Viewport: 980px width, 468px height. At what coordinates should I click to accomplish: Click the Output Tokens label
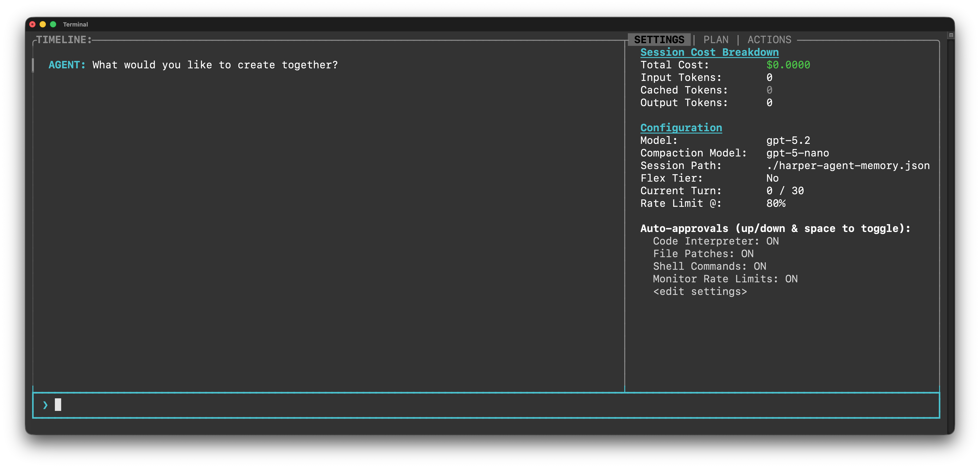pyautogui.click(x=684, y=102)
